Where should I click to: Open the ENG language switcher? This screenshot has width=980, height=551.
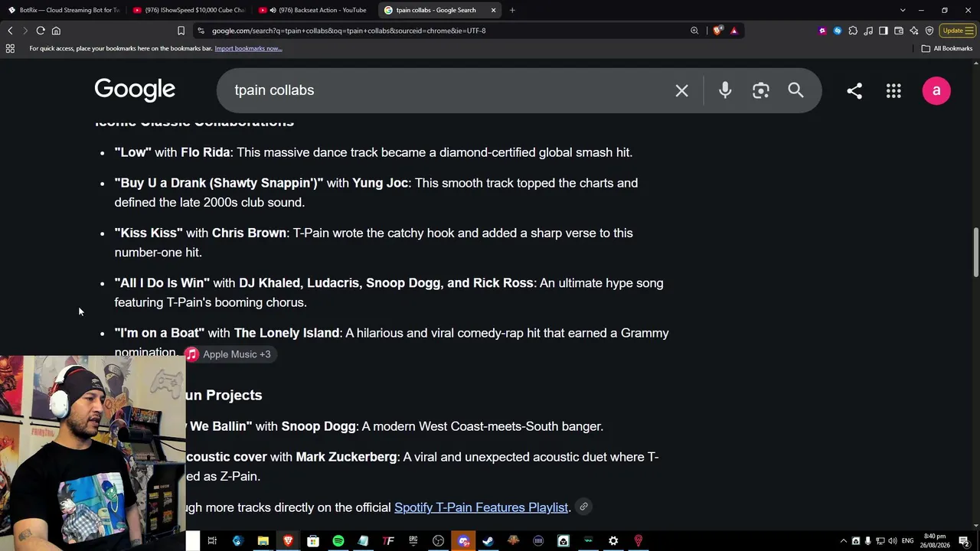click(x=908, y=541)
